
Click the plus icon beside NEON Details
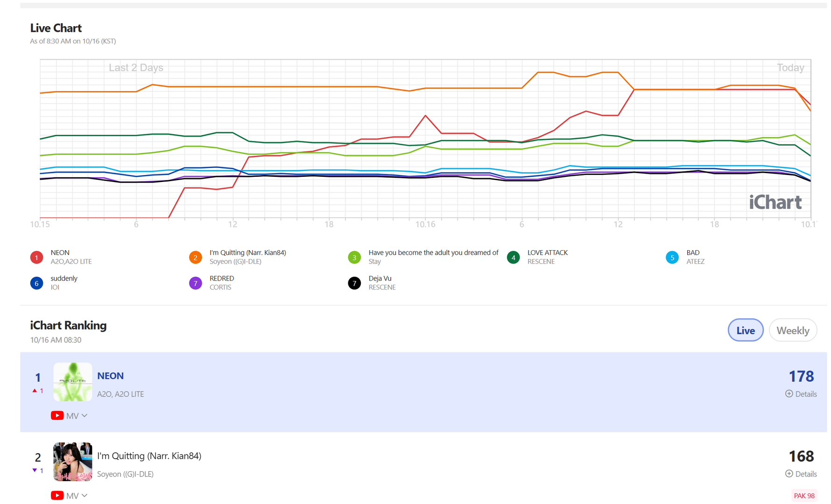789,393
